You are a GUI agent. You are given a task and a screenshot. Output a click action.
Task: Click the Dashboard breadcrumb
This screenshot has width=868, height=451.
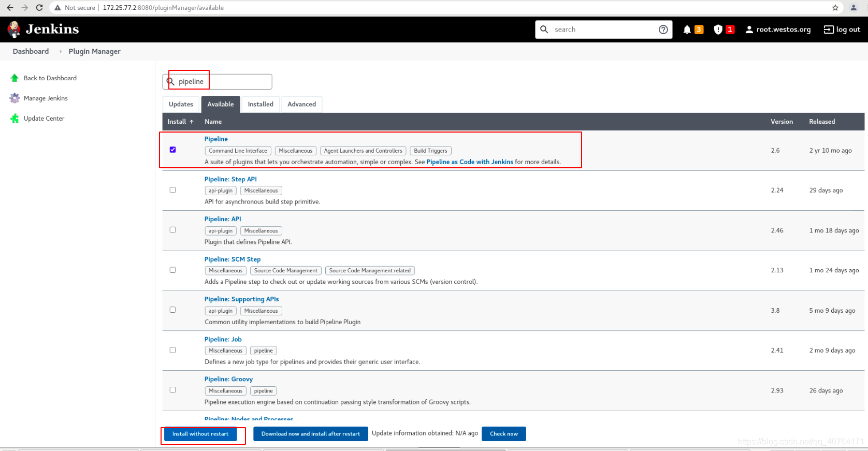[31, 51]
